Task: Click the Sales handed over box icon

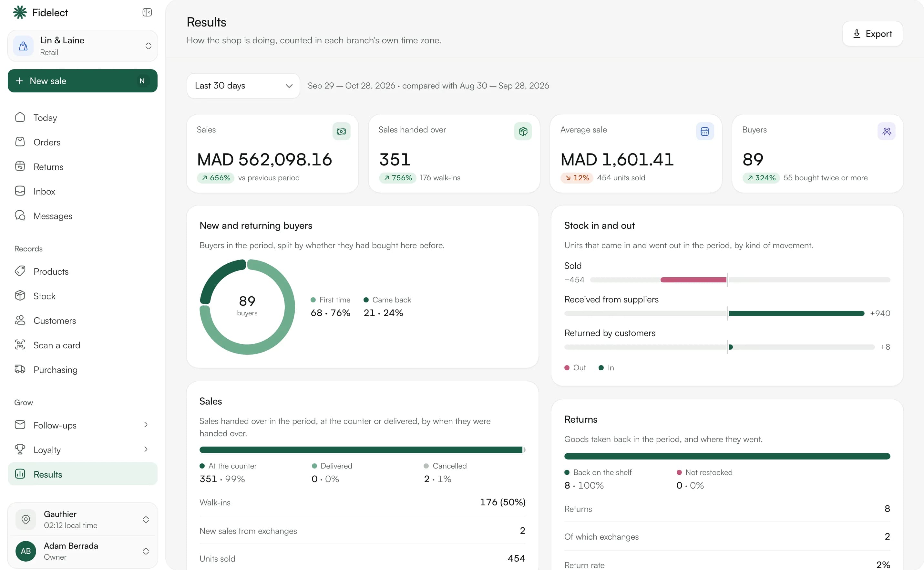Action: click(523, 131)
